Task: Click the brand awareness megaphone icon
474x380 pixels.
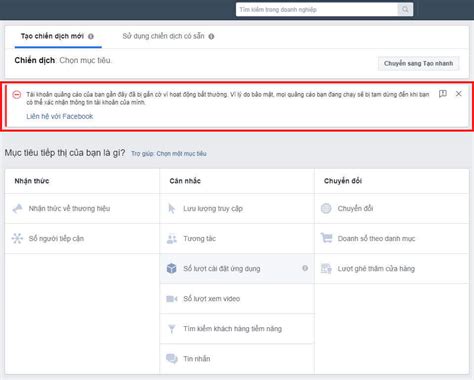Action: [x=17, y=209]
